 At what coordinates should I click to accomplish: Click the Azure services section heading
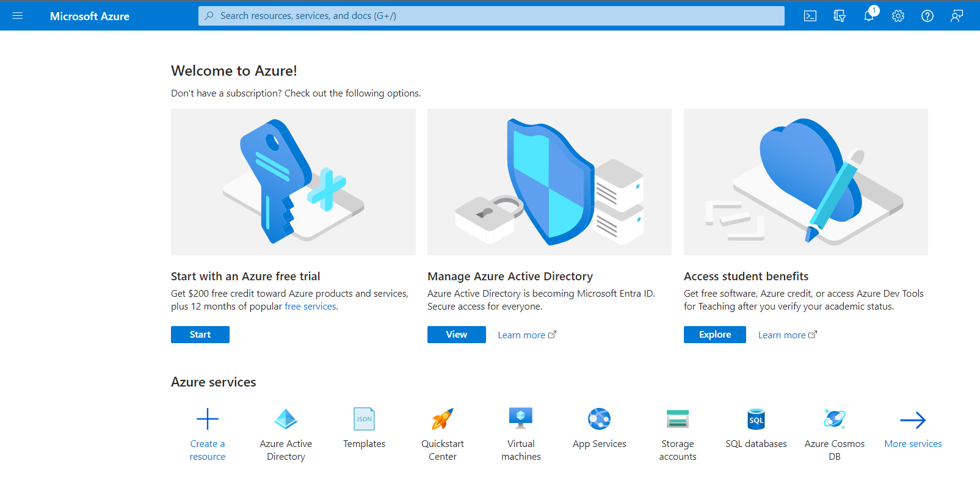coord(214,382)
